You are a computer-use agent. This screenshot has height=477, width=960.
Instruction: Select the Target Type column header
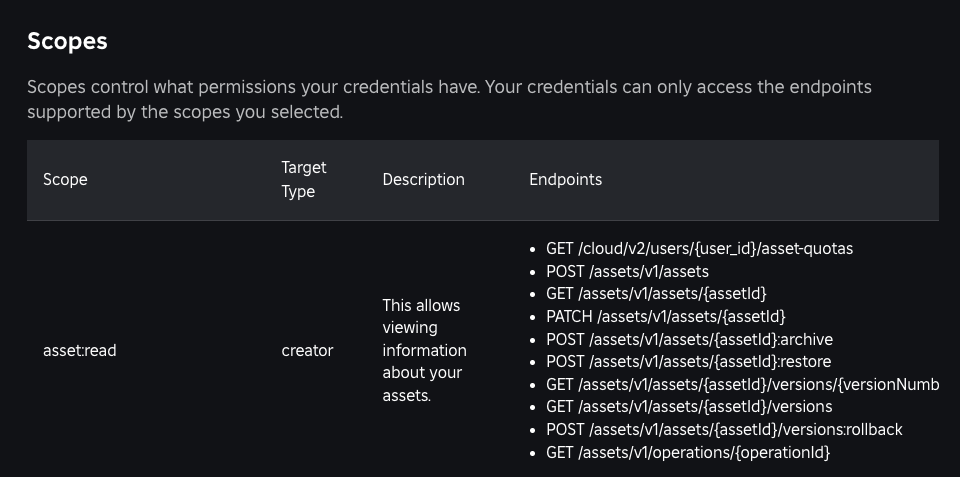(x=304, y=180)
